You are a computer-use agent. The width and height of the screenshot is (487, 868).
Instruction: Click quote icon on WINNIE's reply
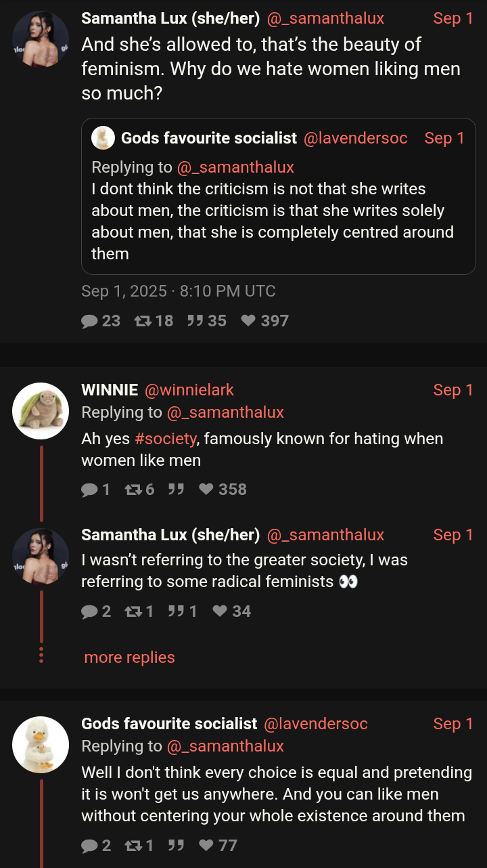[x=176, y=490]
